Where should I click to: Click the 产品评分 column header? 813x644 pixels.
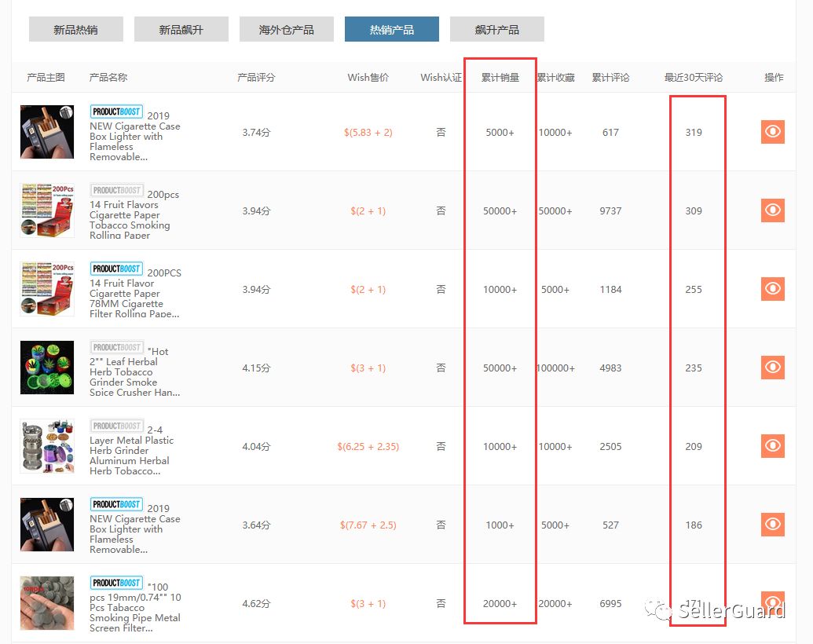pyautogui.click(x=256, y=77)
